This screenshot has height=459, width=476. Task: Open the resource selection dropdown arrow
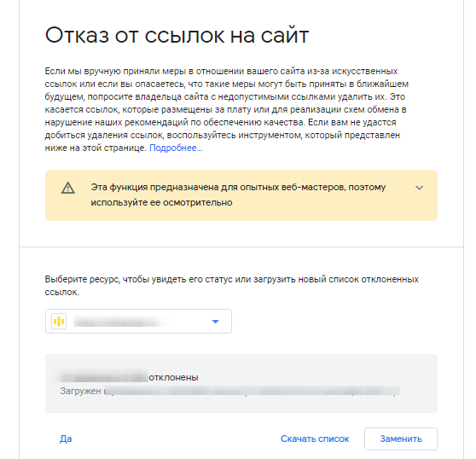click(x=215, y=321)
